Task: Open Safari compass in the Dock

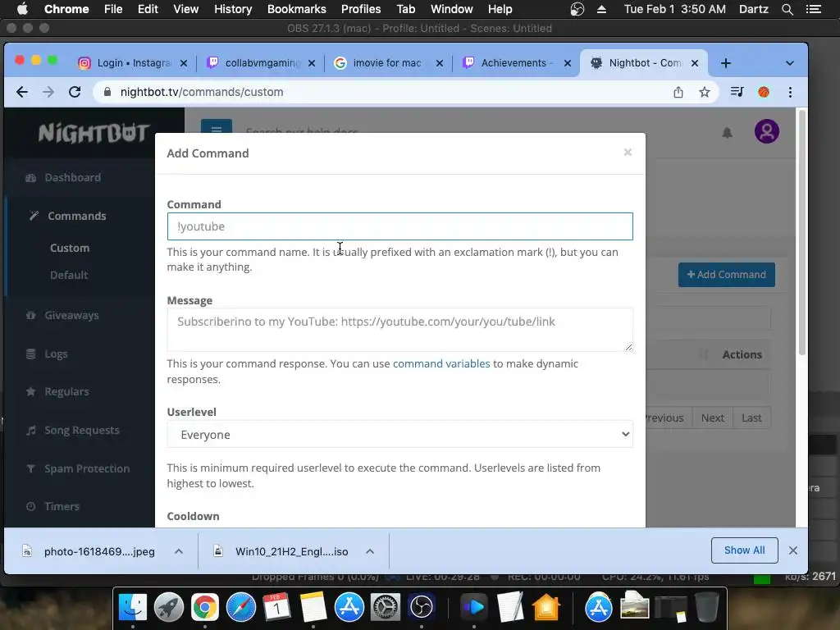Action: coord(241,608)
